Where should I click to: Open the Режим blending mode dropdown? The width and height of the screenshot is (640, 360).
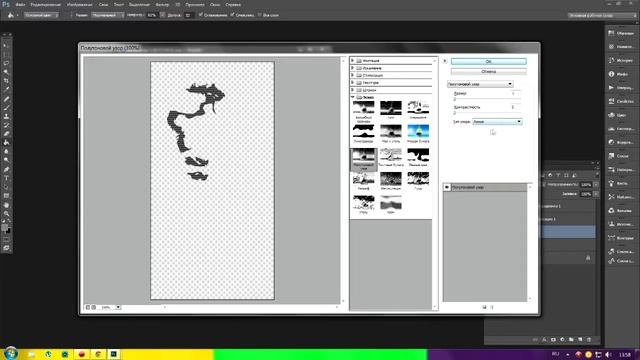(107, 15)
